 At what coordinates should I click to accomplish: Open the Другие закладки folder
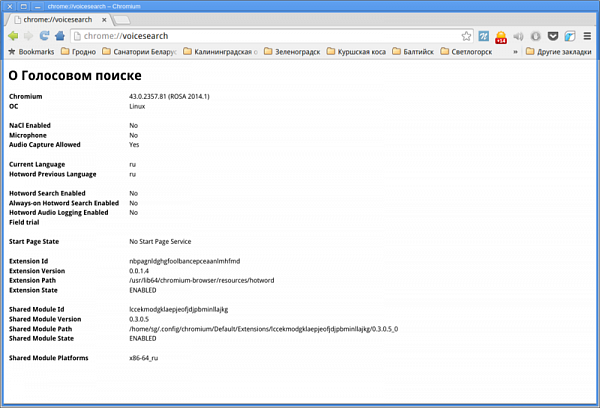(x=559, y=52)
